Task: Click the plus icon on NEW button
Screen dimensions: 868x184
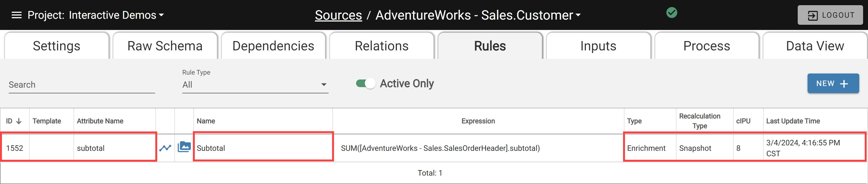Action: click(844, 84)
